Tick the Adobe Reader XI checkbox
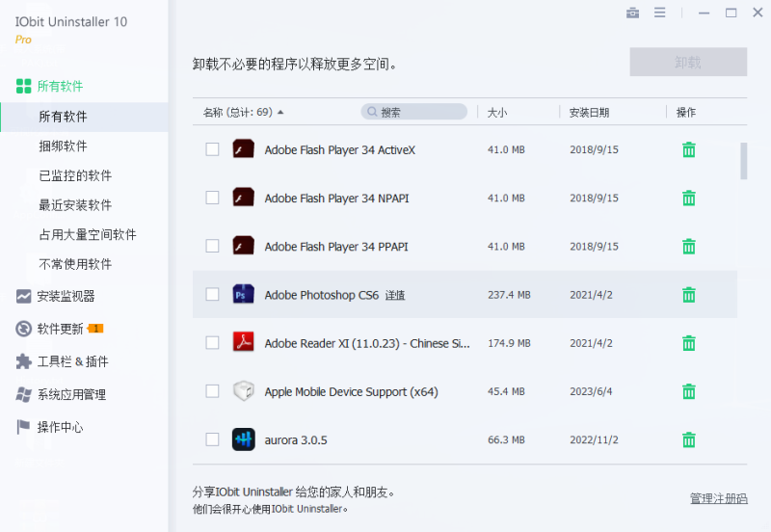The width and height of the screenshot is (771, 532). pyautogui.click(x=212, y=343)
